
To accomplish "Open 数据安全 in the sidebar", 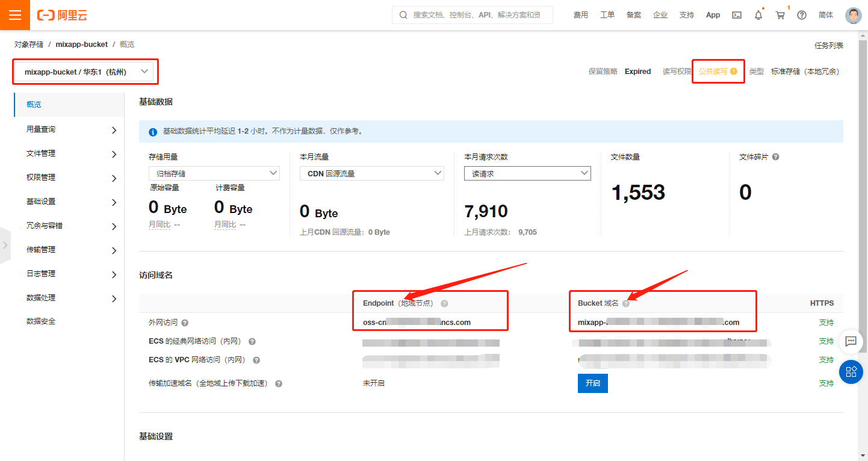I will (69, 321).
